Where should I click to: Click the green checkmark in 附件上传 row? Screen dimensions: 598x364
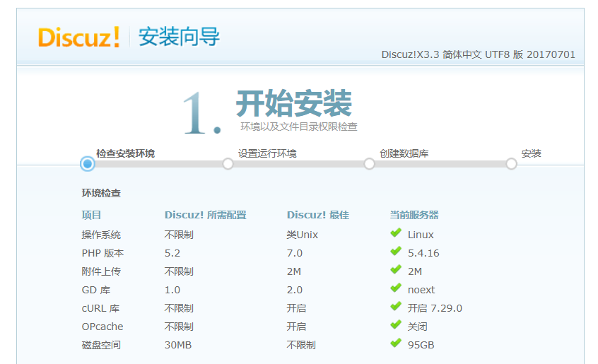click(x=396, y=269)
